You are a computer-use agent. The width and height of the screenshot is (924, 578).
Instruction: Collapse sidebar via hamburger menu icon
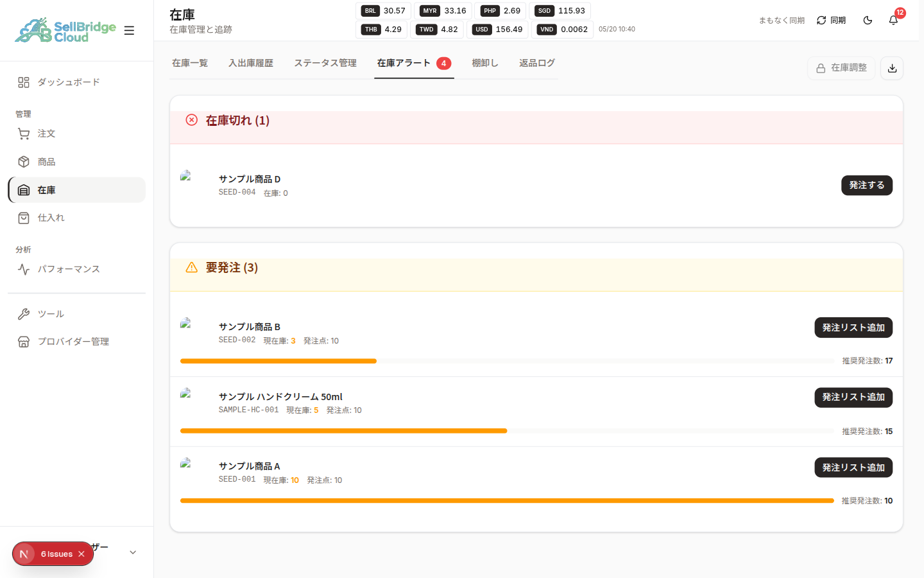point(129,30)
